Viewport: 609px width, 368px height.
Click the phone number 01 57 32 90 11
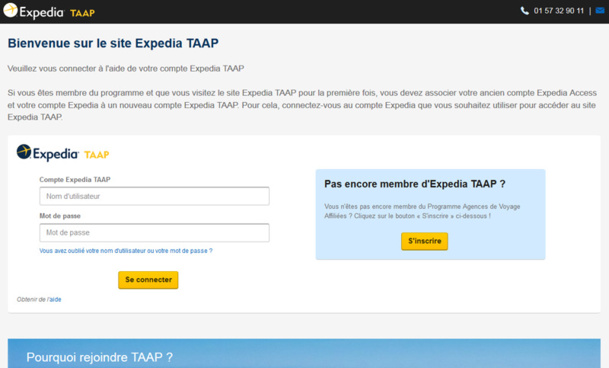[x=559, y=11]
